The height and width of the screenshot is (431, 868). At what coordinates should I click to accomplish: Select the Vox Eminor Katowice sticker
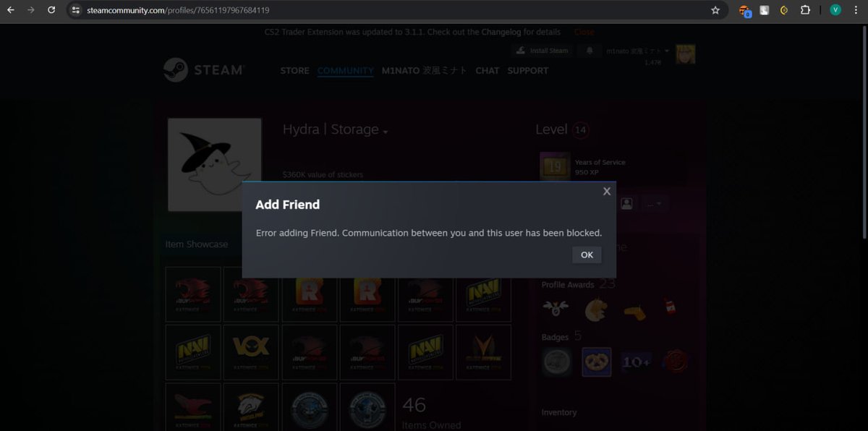(x=251, y=352)
